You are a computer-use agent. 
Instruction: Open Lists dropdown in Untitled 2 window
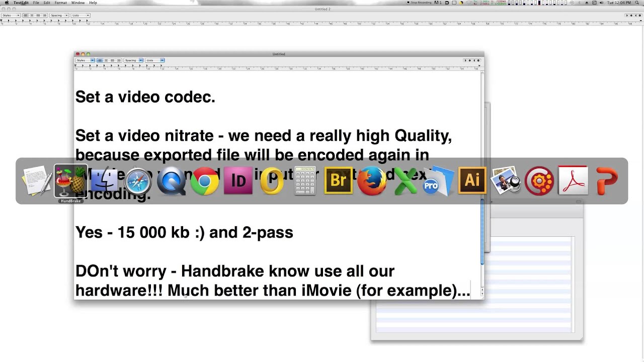coord(80,16)
